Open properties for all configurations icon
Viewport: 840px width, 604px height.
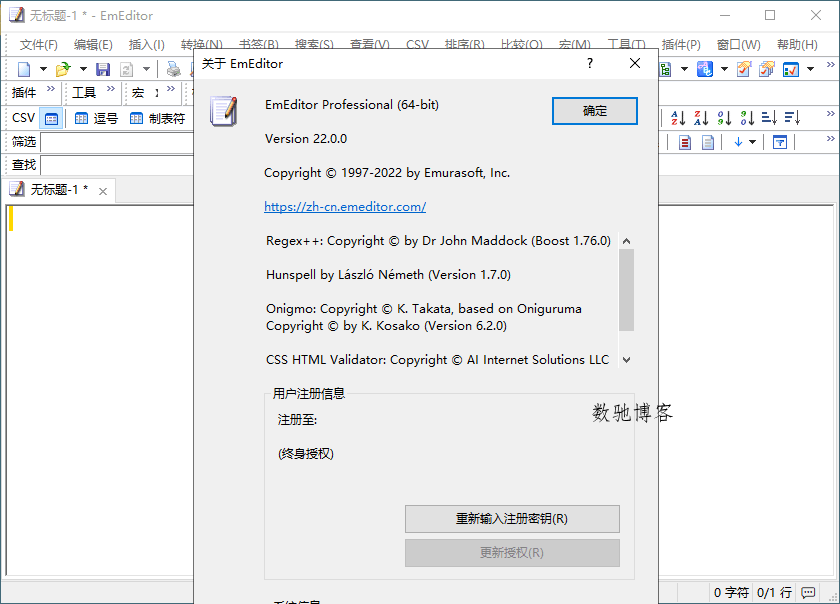(x=767, y=69)
